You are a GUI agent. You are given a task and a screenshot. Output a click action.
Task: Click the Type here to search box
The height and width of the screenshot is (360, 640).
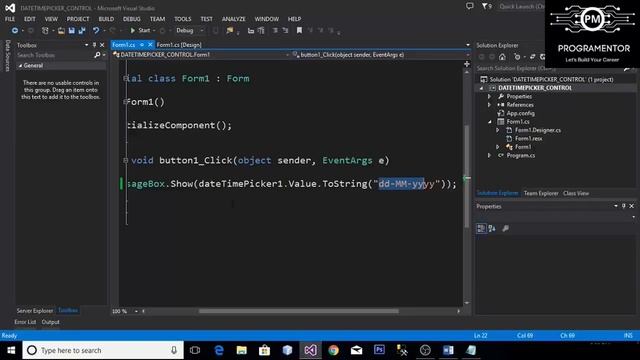103,350
